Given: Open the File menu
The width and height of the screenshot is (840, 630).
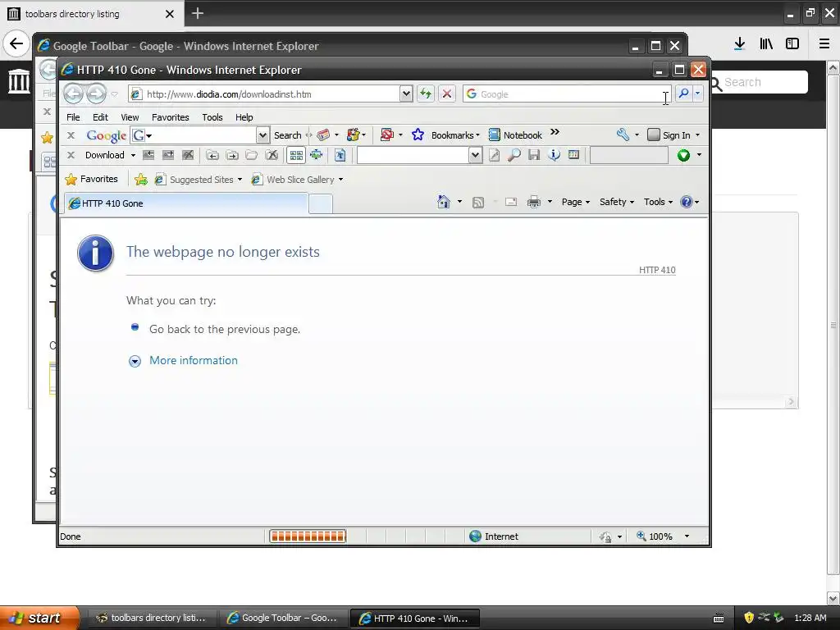Looking at the screenshot, I should click(x=73, y=117).
